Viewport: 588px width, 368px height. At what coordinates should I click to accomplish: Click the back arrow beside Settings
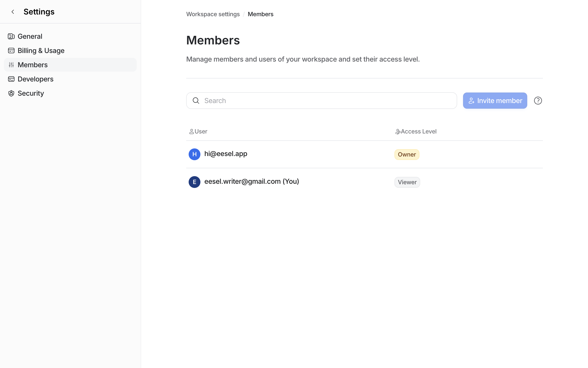point(13,12)
